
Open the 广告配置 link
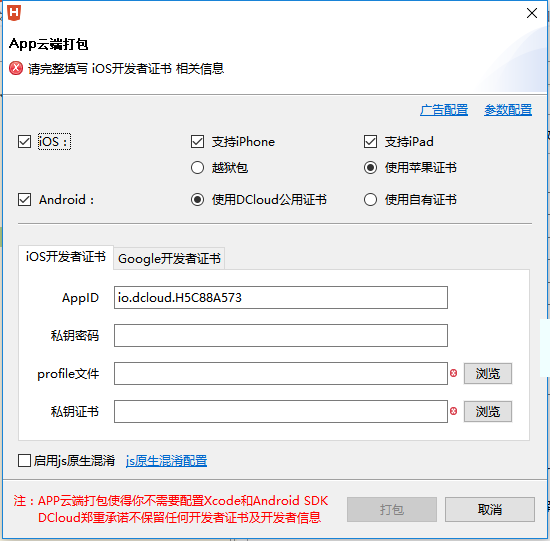click(x=444, y=110)
